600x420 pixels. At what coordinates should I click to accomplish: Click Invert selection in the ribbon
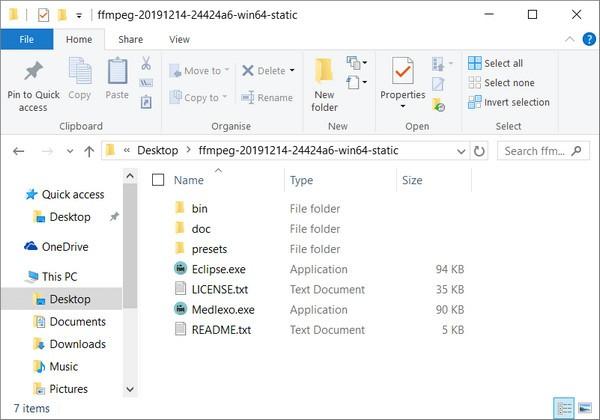pos(509,102)
